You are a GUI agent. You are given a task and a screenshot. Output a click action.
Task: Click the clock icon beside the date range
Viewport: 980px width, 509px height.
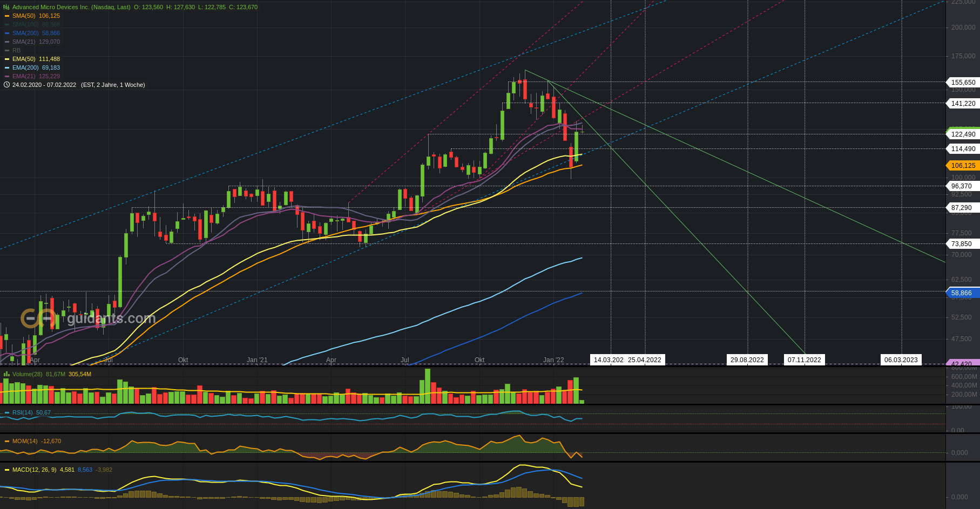coord(6,85)
